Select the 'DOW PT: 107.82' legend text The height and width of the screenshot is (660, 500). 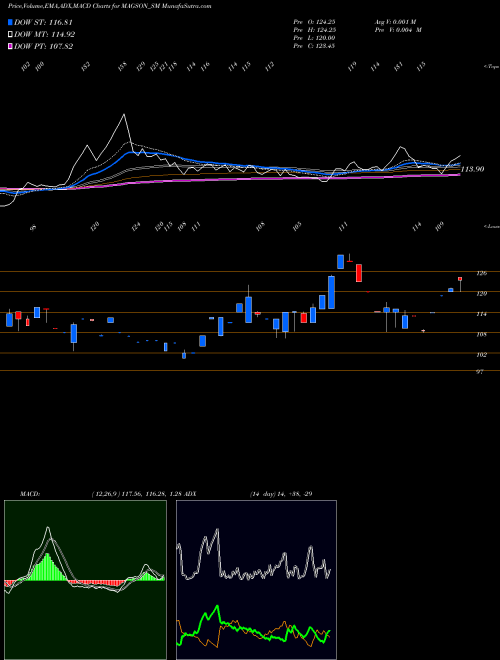click(43, 46)
